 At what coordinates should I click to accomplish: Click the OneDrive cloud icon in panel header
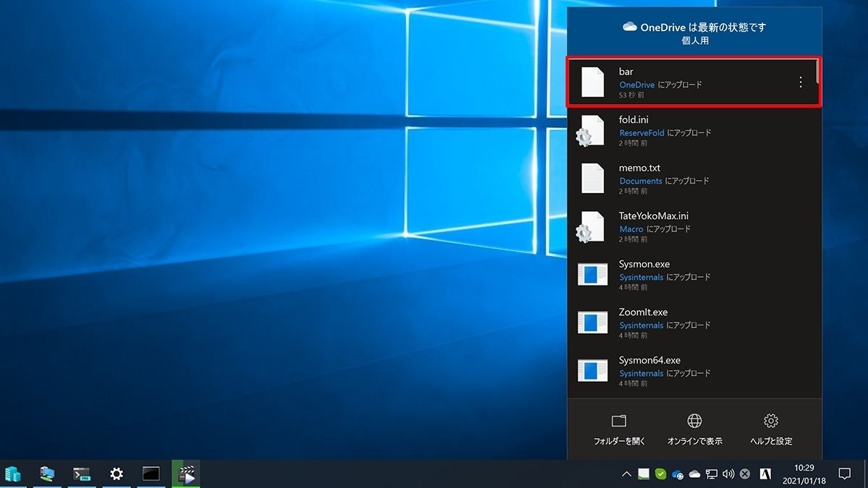(630, 27)
